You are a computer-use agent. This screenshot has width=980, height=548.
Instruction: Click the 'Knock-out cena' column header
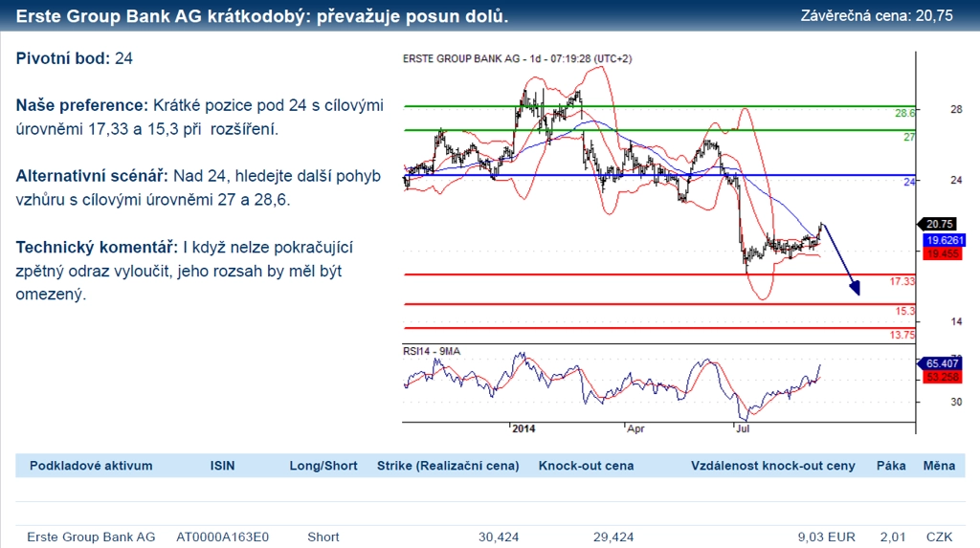[x=587, y=466]
